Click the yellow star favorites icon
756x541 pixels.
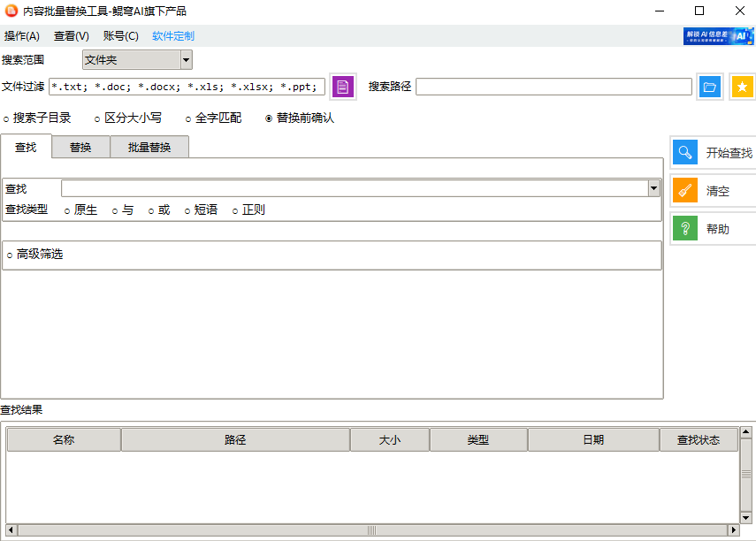[x=743, y=86]
